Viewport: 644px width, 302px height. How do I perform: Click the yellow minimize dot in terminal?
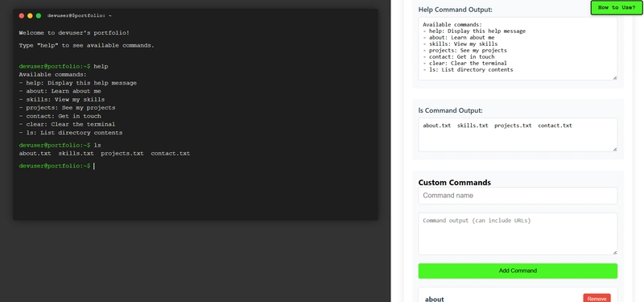point(30,15)
